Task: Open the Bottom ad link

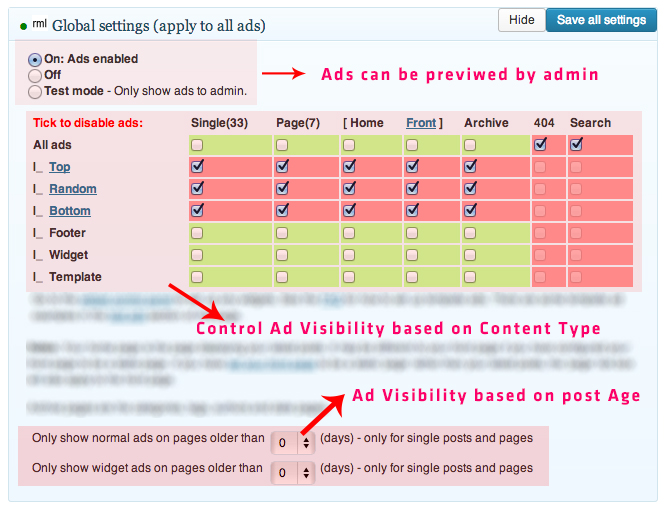Action: click(x=70, y=211)
